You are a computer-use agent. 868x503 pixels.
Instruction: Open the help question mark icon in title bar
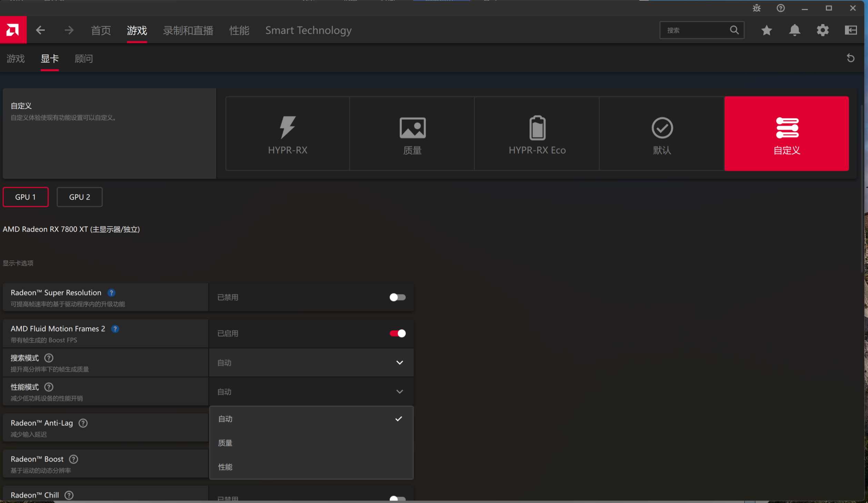(x=780, y=8)
